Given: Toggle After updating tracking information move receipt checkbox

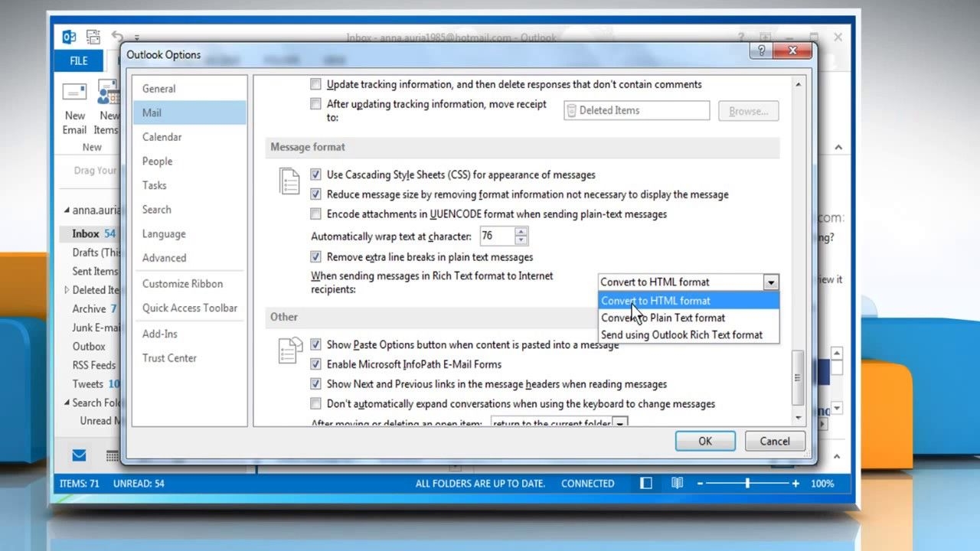Looking at the screenshot, I should click(x=315, y=104).
